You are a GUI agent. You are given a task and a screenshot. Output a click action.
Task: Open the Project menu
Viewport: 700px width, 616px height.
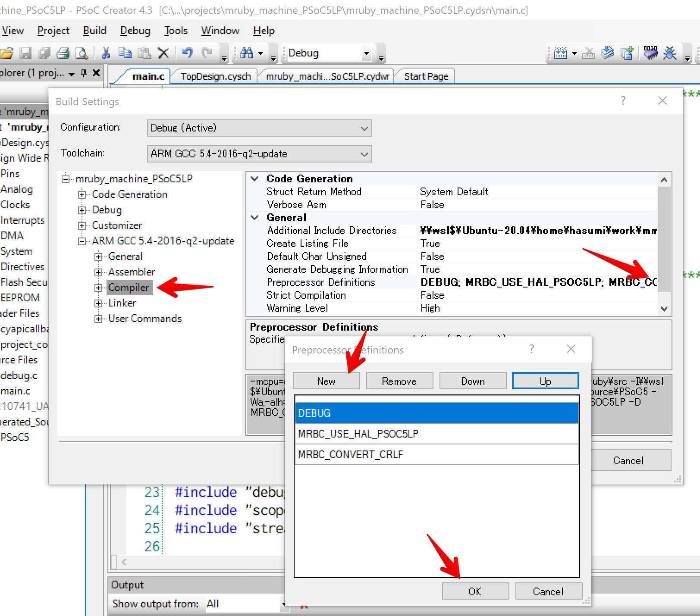coord(53,31)
